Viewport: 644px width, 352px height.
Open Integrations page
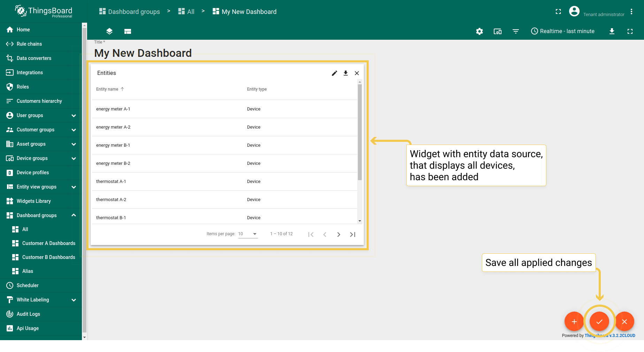pyautogui.click(x=41, y=72)
